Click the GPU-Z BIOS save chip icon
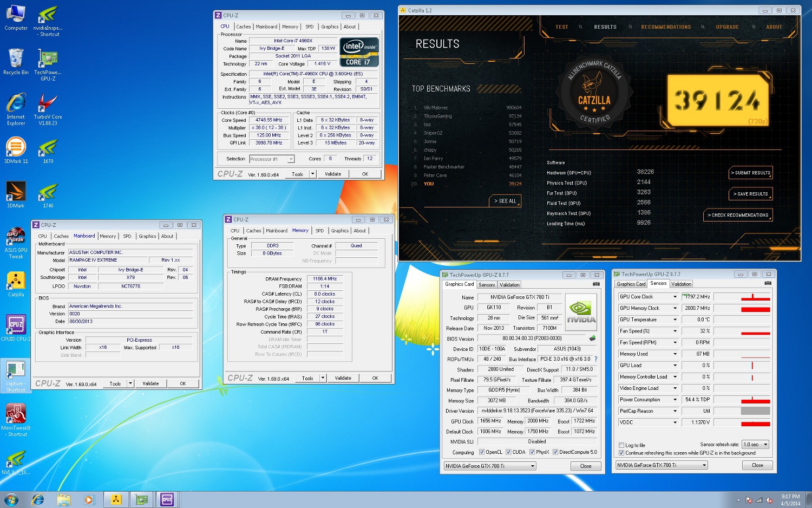The width and height of the screenshot is (812, 508). 592,338
